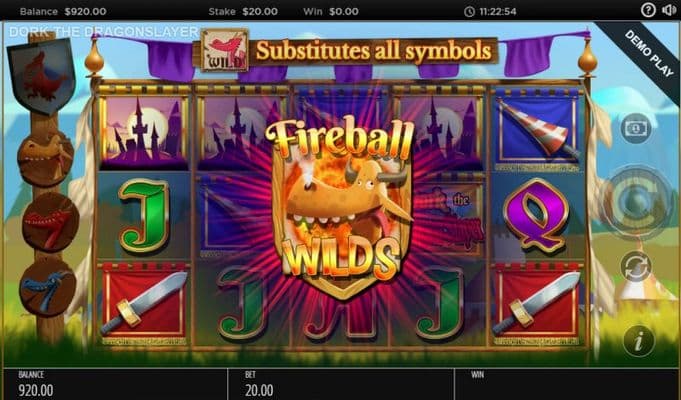Click the Wild symbol icon in banner
Viewport: 681px width, 400px height.
pos(225,50)
